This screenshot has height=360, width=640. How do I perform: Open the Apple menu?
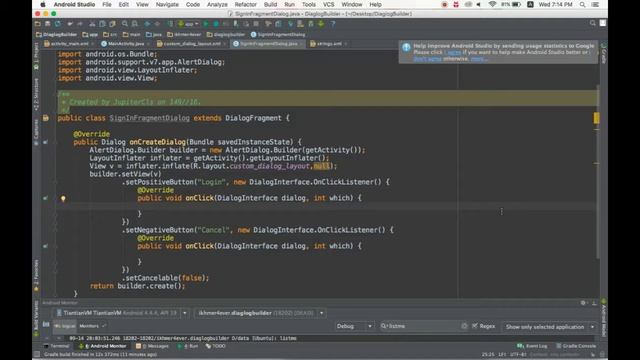pyautogui.click(x=43, y=4)
